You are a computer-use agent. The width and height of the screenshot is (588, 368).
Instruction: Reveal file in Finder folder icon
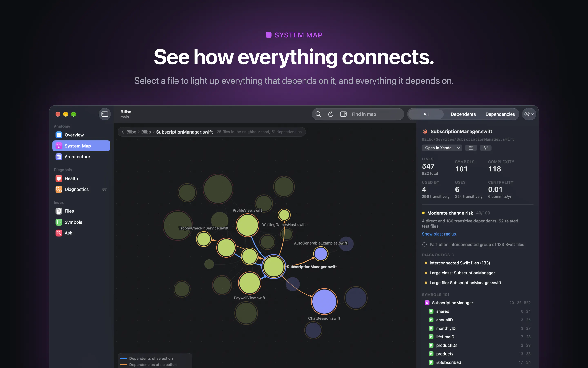tap(471, 148)
